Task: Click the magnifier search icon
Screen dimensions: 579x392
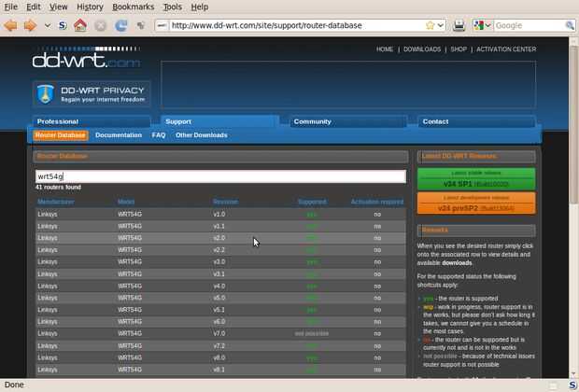Action: [570, 25]
